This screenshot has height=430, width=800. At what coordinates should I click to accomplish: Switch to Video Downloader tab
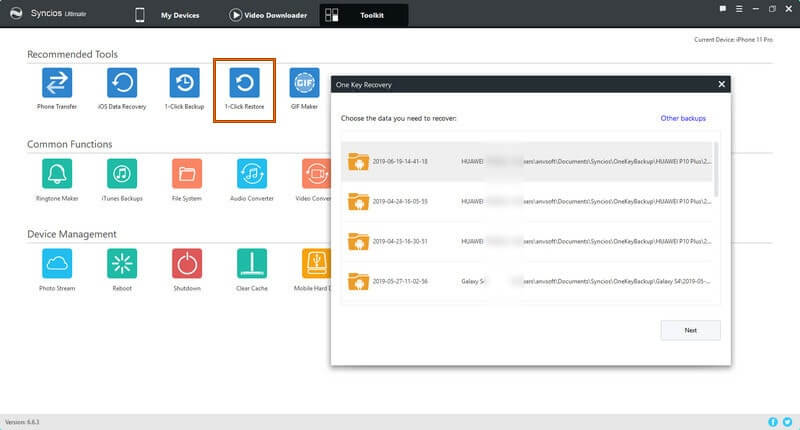(x=268, y=15)
